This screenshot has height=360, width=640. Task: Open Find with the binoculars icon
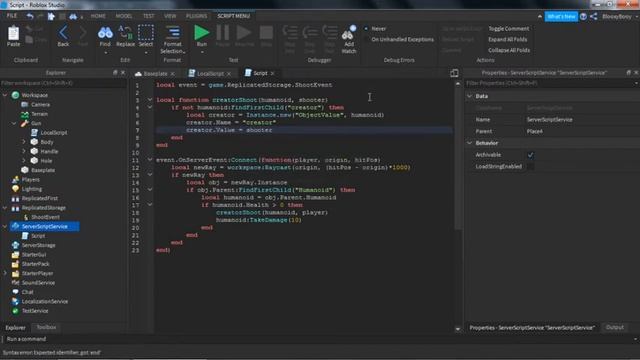point(105,33)
